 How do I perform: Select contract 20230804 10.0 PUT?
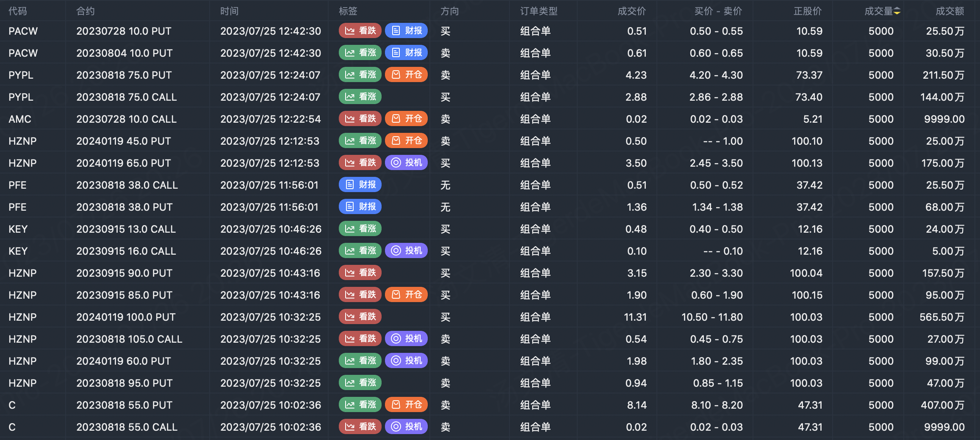125,53
